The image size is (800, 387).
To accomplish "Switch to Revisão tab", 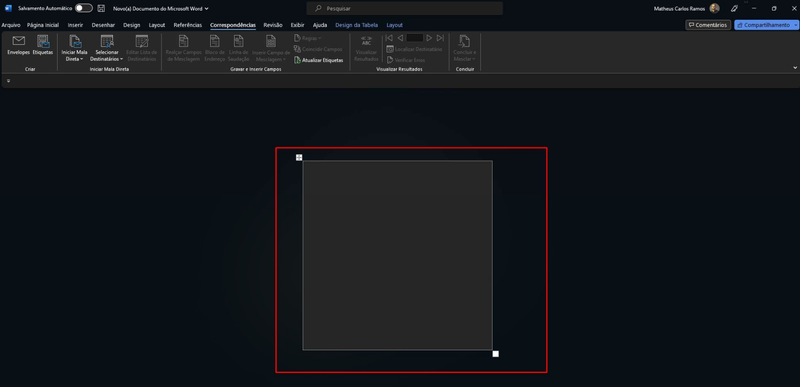I will click(273, 25).
